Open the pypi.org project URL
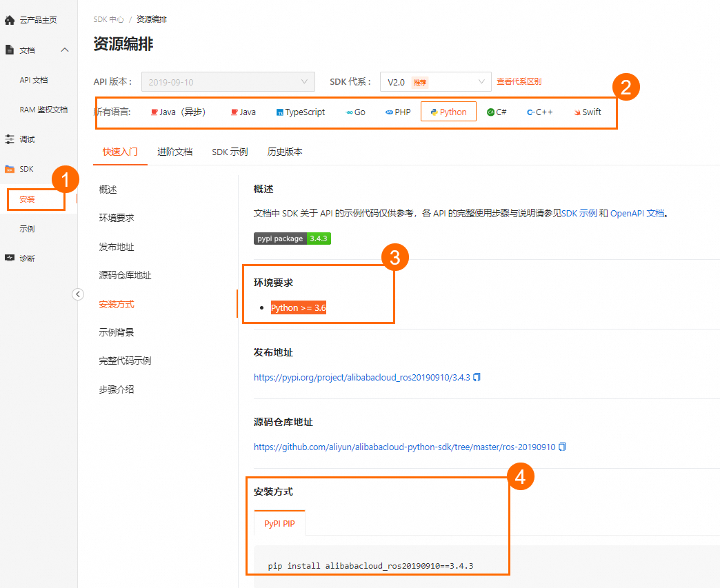Screen dimensions: 720x588 [362, 377]
